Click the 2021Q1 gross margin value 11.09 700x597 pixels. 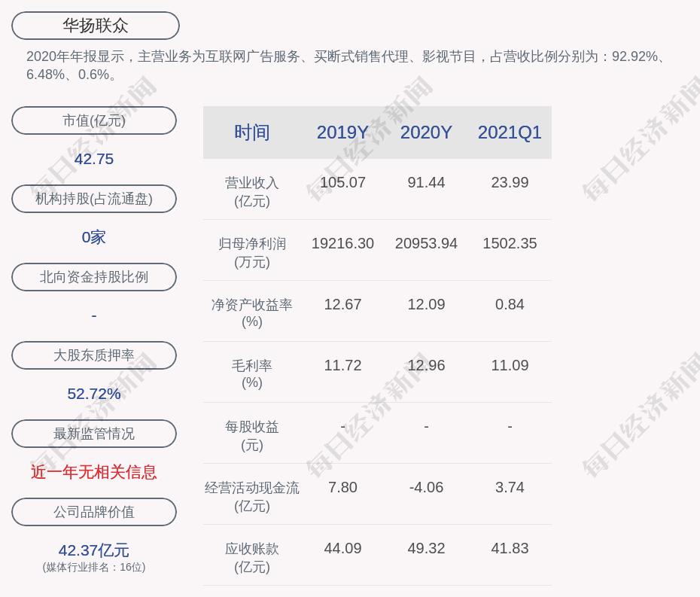(x=510, y=366)
